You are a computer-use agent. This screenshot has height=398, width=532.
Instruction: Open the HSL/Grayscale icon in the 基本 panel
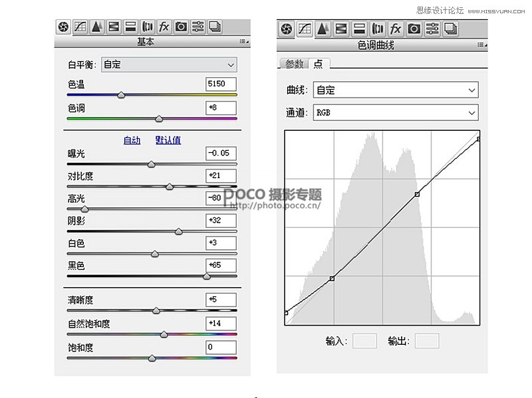coord(114,27)
